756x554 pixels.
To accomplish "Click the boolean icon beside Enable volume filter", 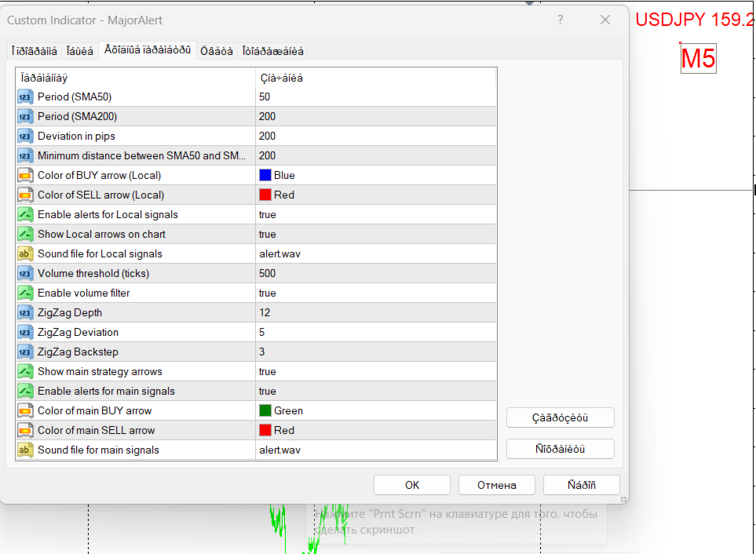I will click(25, 293).
